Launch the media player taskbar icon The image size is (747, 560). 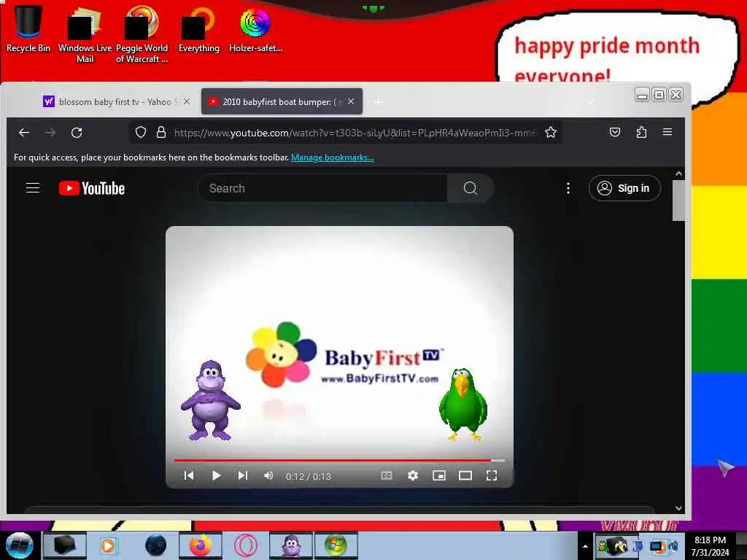pyautogui.click(x=109, y=545)
